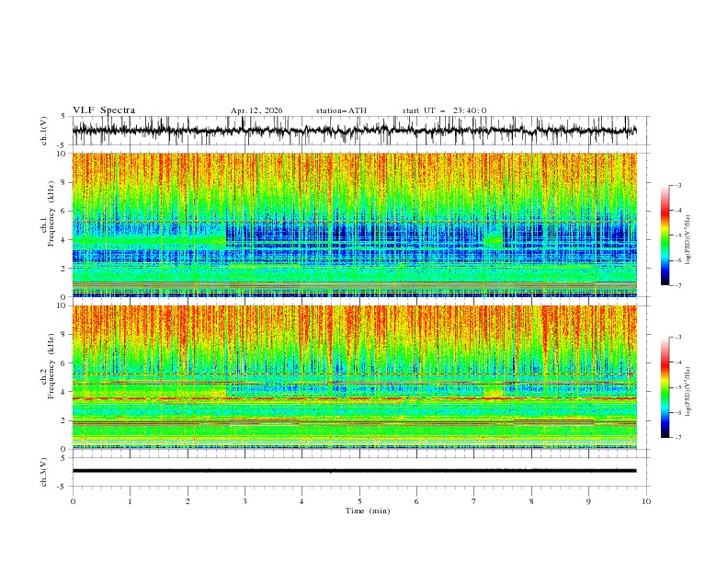Click time axis tick label '0'
The height and width of the screenshot is (563, 728).
click(73, 501)
